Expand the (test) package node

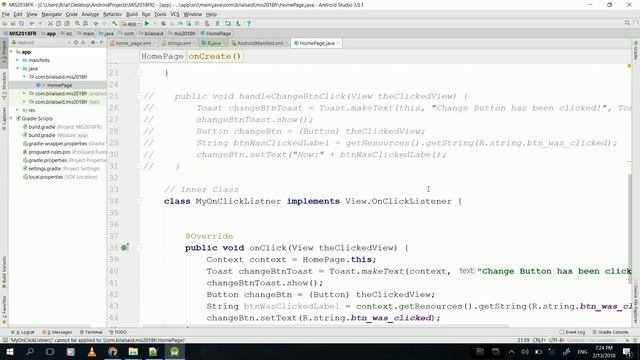tap(24, 102)
